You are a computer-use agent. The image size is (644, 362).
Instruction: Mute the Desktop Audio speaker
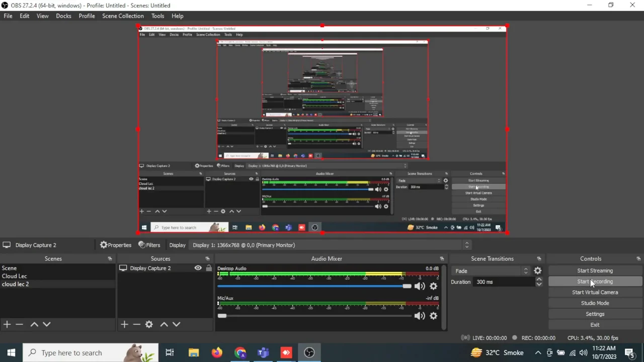click(x=419, y=286)
